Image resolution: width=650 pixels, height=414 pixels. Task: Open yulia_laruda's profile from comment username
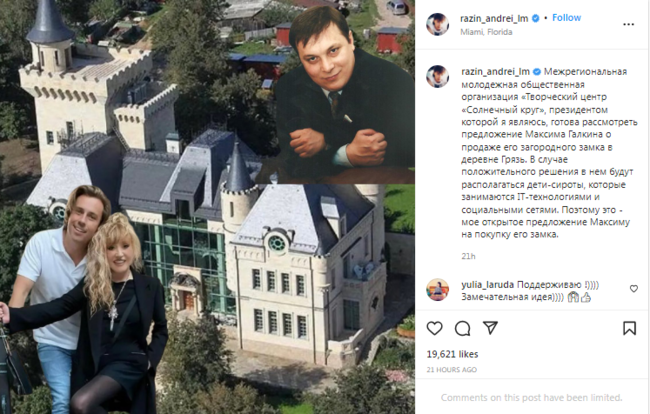pos(488,285)
